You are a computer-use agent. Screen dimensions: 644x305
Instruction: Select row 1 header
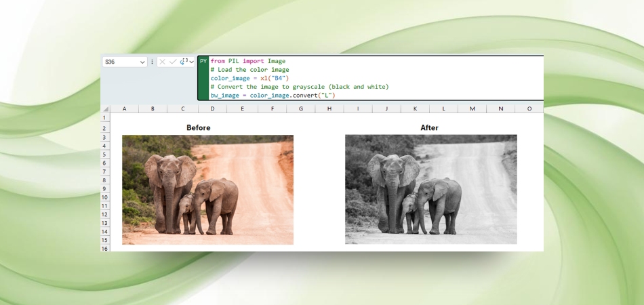click(x=105, y=118)
